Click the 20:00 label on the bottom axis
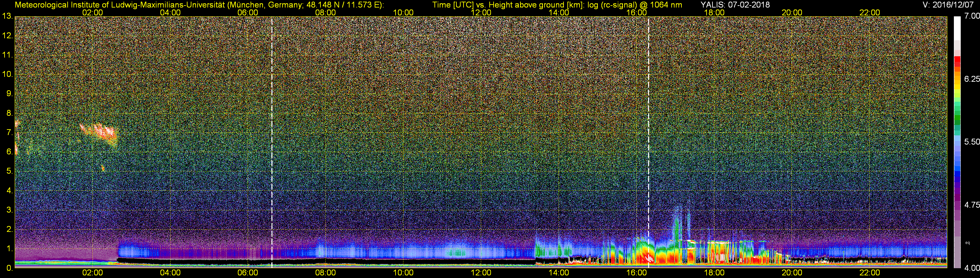980x278 pixels. 792,273
